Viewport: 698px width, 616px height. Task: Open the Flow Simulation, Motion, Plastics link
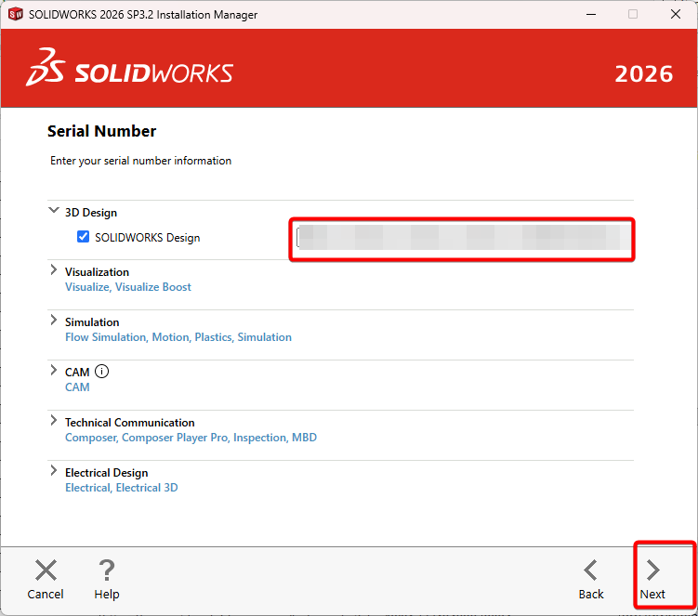178,337
